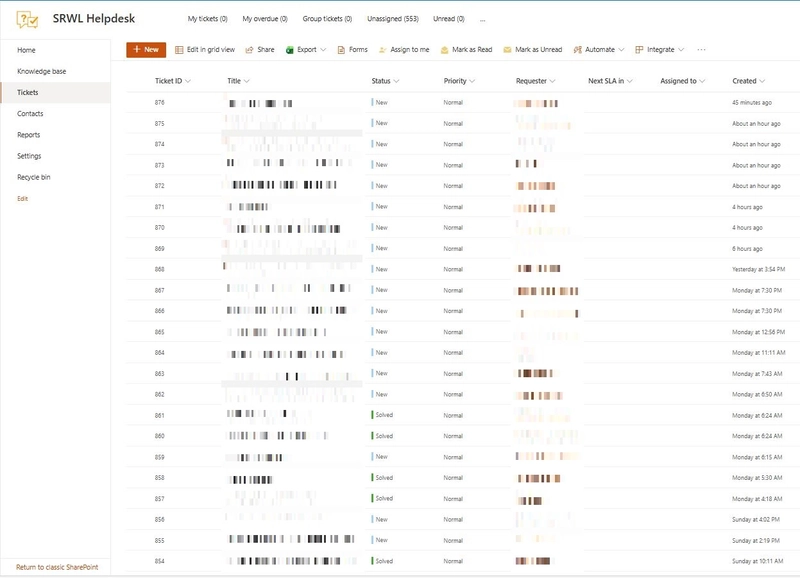
Task: Click the Mark as Unread envelope icon
Action: (508, 50)
